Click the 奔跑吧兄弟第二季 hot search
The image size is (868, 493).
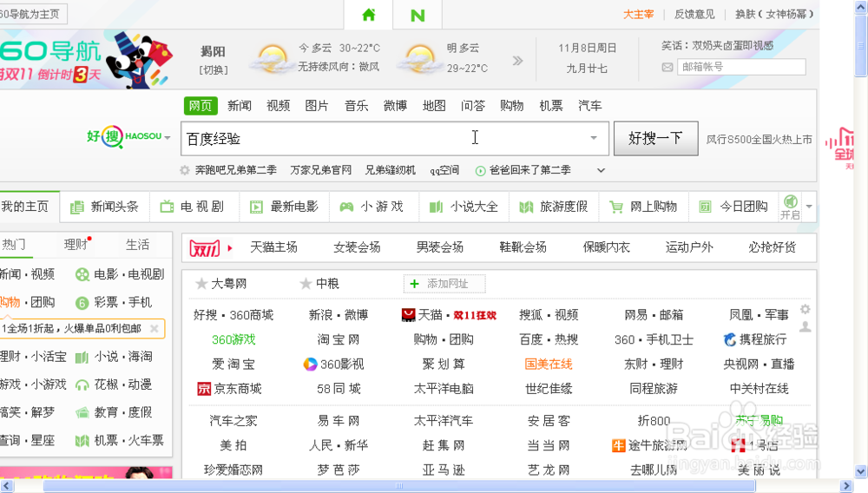tap(236, 170)
